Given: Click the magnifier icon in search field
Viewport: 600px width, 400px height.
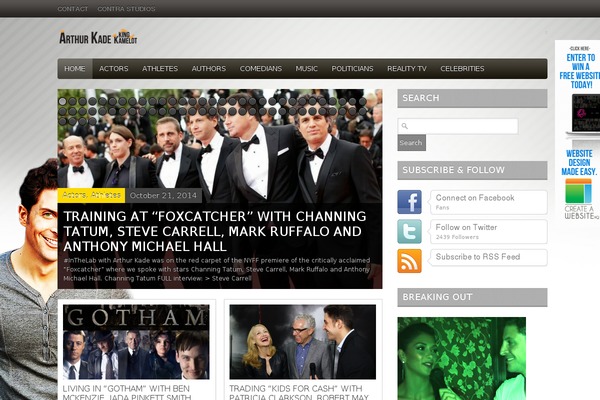Looking at the screenshot, I should pyautogui.click(x=404, y=126).
